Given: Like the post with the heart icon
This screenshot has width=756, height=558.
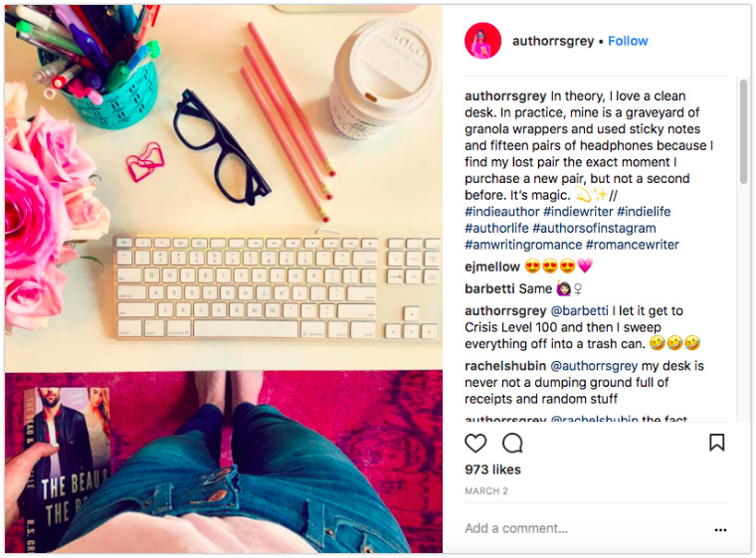Looking at the screenshot, I should [x=475, y=443].
